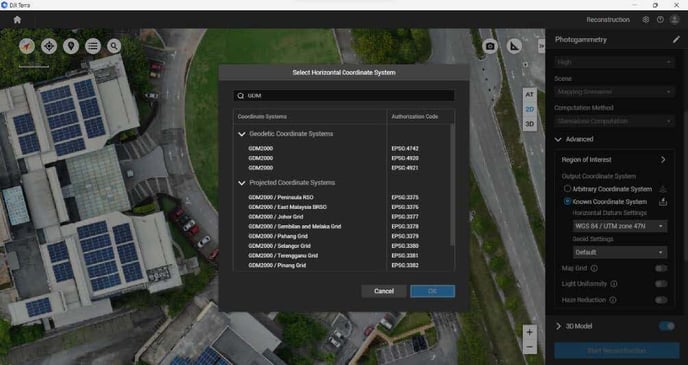The width and height of the screenshot is (688, 365).
Task: Click the location pin marker icon
Action: (x=71, y=46)
